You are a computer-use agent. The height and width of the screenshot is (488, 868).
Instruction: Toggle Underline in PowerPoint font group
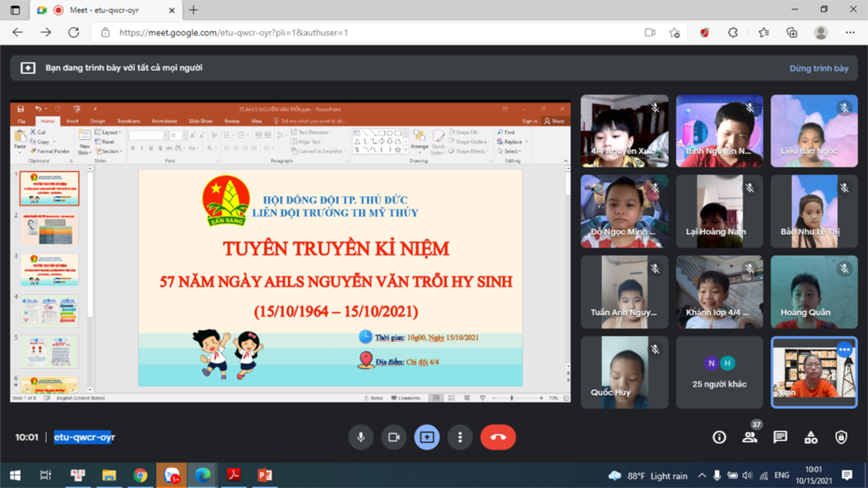[x=151, y=148]
